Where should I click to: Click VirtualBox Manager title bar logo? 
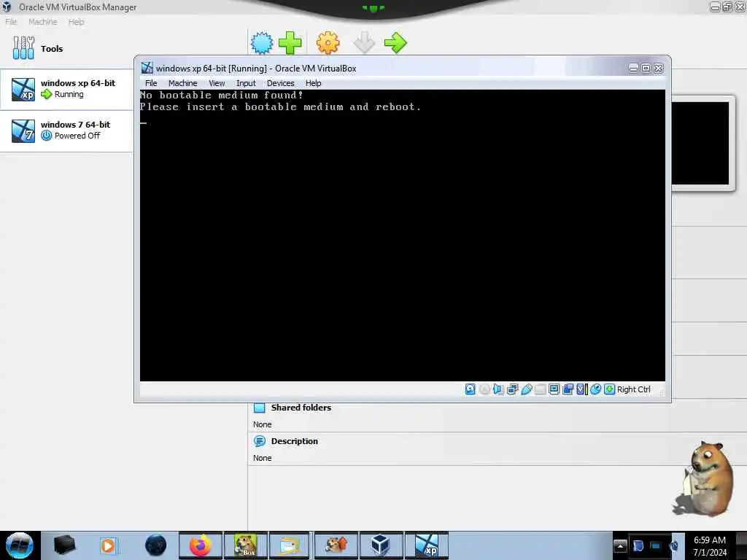coord(7,7)
